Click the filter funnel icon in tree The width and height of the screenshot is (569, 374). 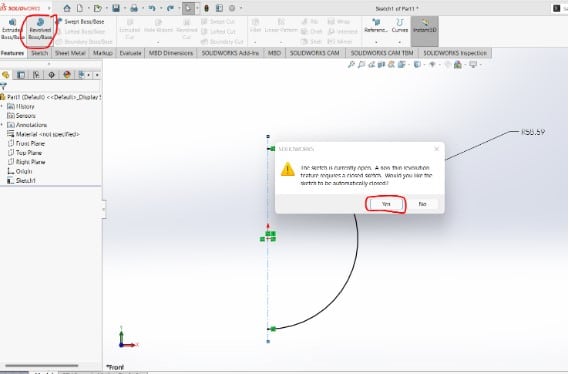click(x=4, y=86)
